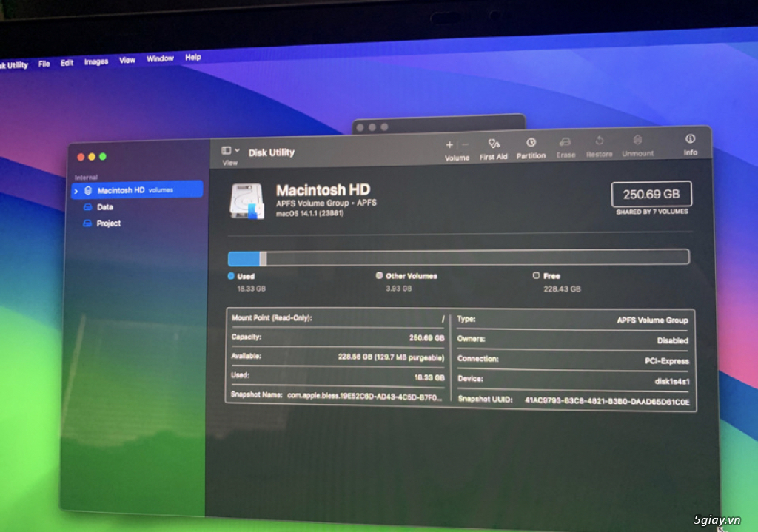Open the Help menu
Viewport: 758px width, 532px height.
click(193, 58)
